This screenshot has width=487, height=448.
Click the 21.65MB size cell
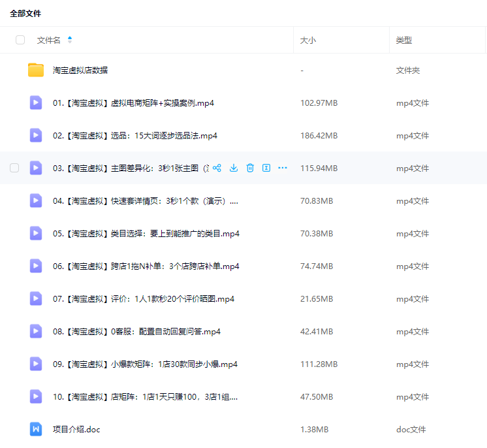click(x=317, y=298)
